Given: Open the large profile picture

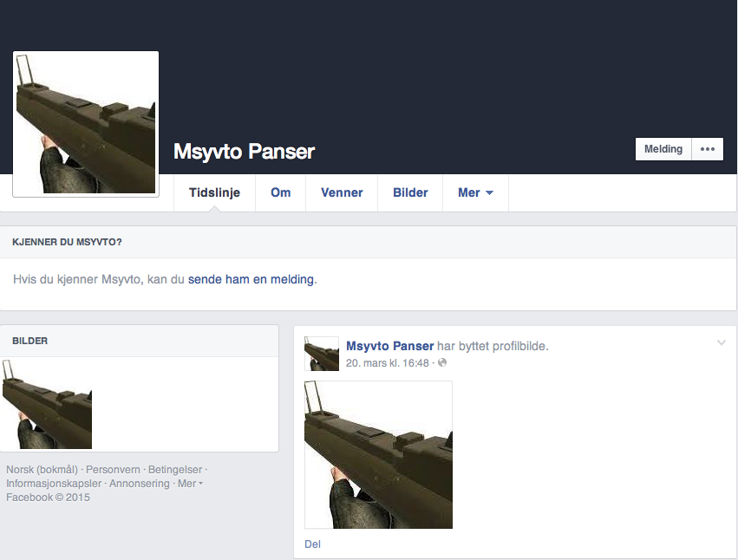Looking at the screenshot, I should click(x=86, y=124).
